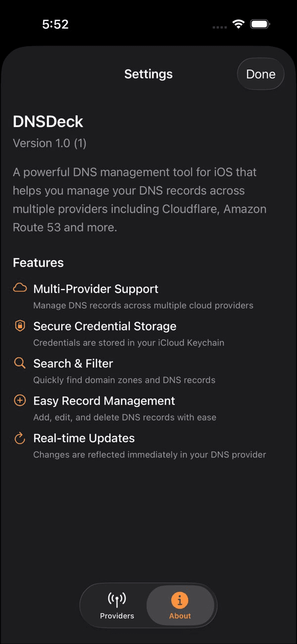Screen dimensions: 297x644
Task: Tap the Secure Credential Storage feature row
Action: click(104, 326)
